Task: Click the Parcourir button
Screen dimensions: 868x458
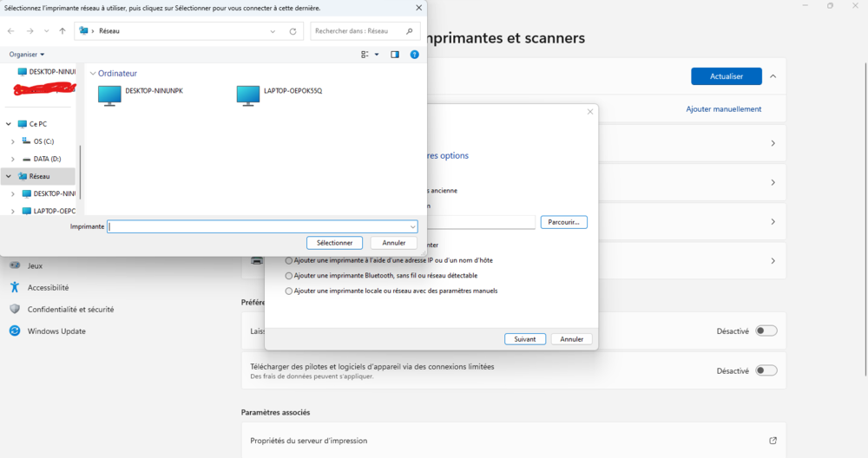Action: [x=563, y=222]
